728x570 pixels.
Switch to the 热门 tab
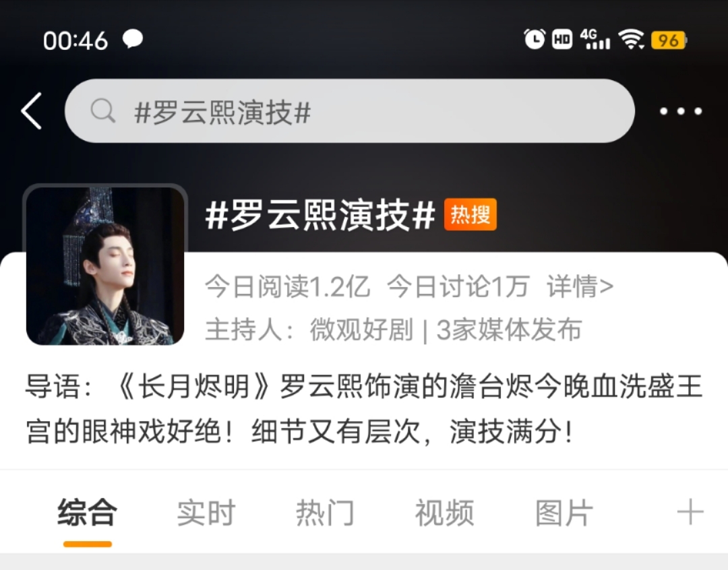tap(325, 513)
